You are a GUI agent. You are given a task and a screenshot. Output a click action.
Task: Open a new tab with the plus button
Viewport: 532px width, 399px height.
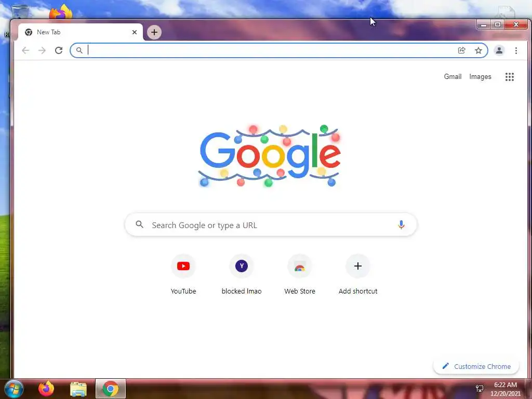154,32
